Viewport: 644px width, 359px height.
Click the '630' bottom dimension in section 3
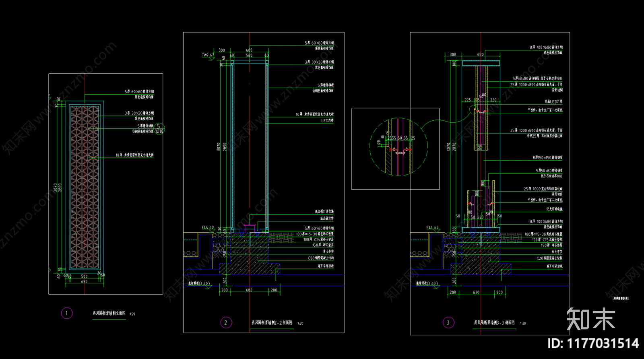point(476,293)
